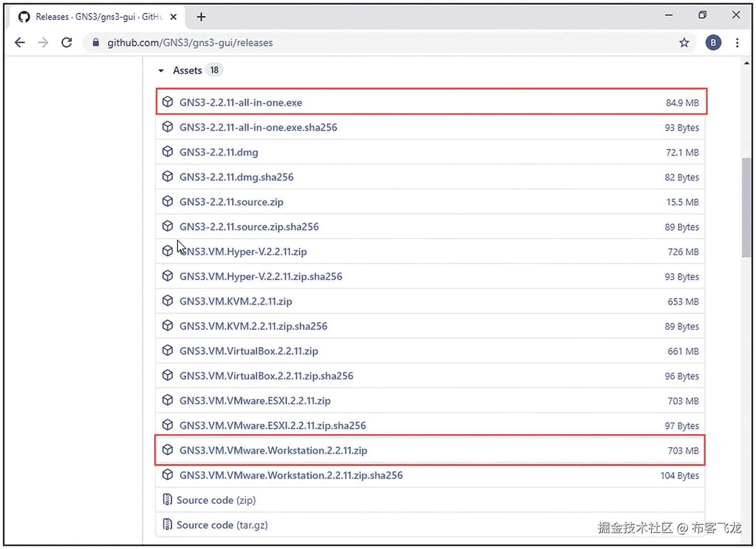Reload the page with the refresh icon

click(67, 43)
